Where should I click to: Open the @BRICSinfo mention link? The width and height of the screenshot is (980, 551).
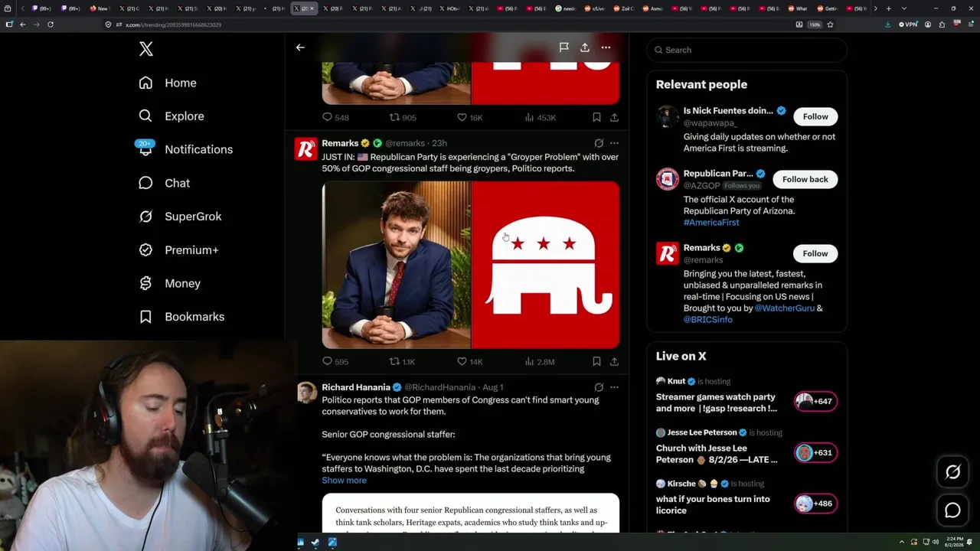click(x=708, y=320)
